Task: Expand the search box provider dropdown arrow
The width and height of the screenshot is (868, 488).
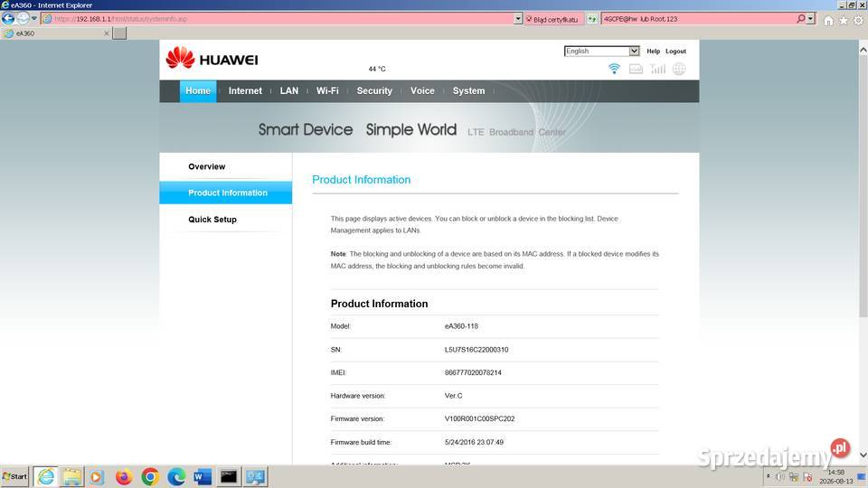Action: (811, 19)
